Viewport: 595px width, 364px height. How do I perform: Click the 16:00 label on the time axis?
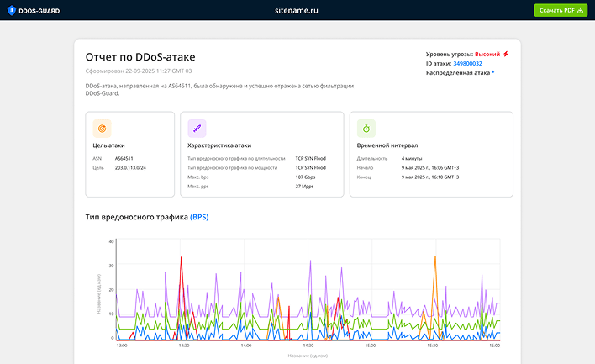click(494, 346)
